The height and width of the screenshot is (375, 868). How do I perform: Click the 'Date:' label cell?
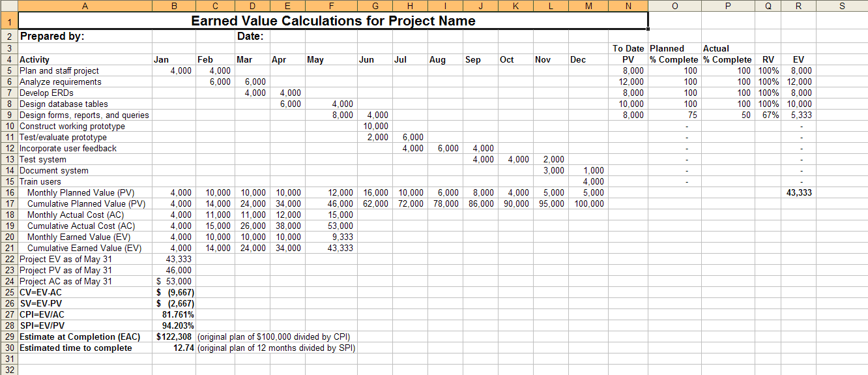250,37
